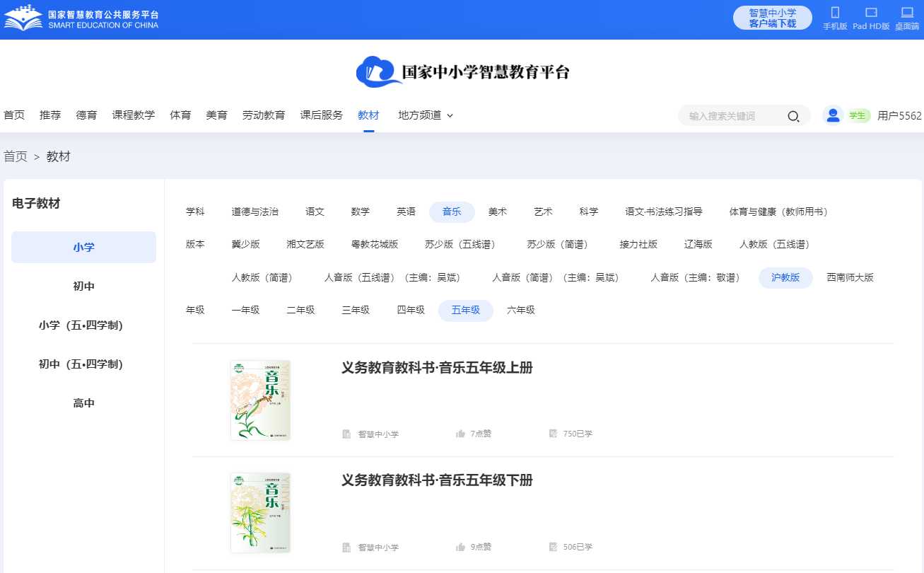Select the 辽海版 edition
924x573 pixels.
pos(698,244)
